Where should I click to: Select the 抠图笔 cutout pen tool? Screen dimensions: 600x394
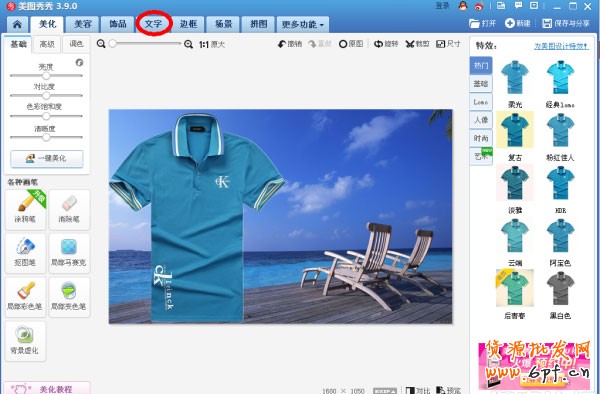point(25,253)
